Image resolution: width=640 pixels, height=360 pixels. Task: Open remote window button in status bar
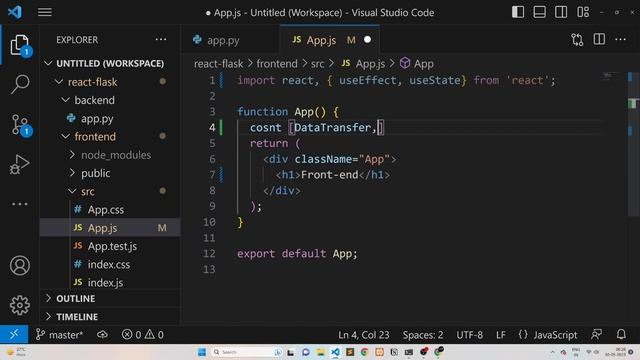[14, 335]
